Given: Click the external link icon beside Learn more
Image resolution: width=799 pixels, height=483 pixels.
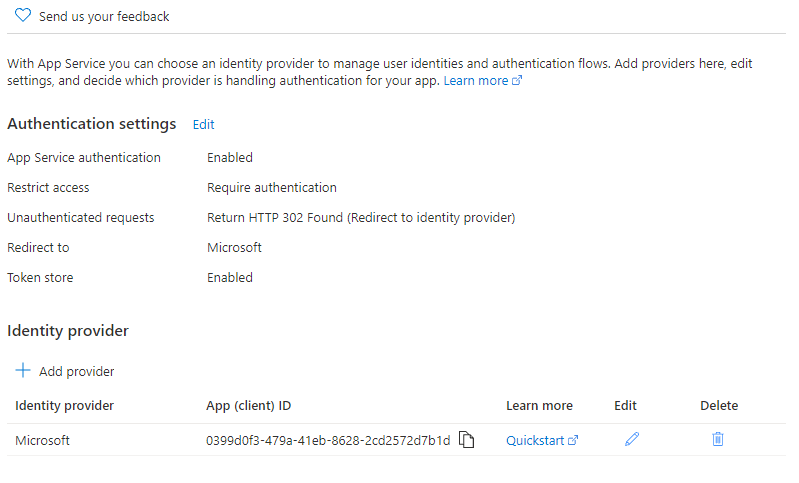Looking at the screenshot, I should [x=517, y=80].
